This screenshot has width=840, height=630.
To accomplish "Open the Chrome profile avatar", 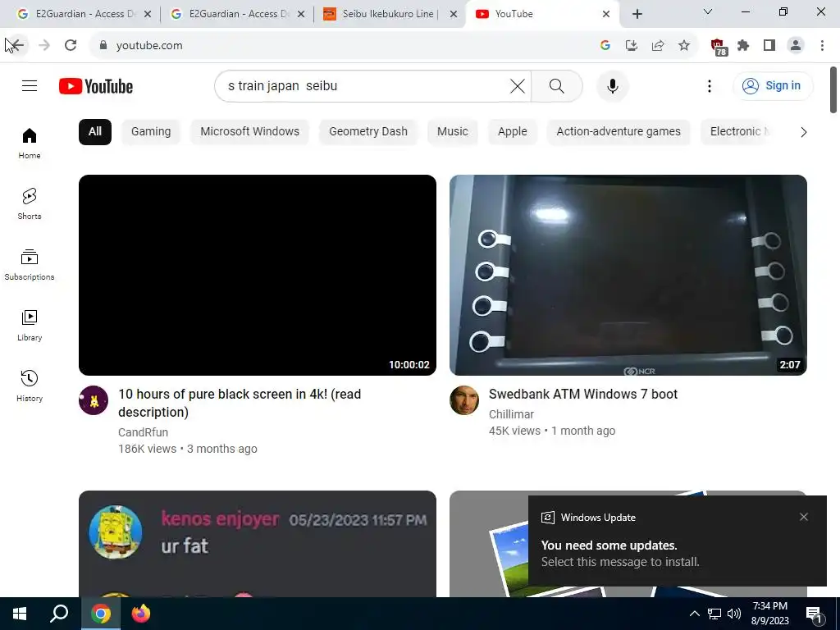I will [796, 46].
